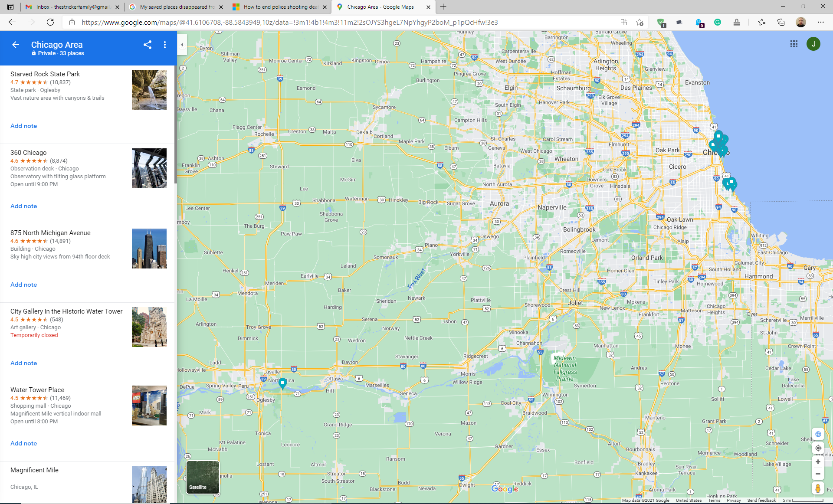833x504 pixels.
Task: Select the Street View pegman
Action: pyautogui.click(x=818, y=488)
